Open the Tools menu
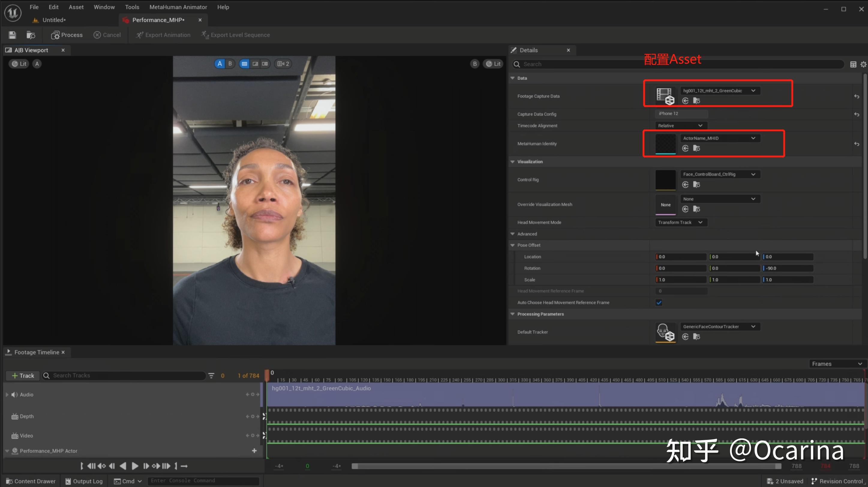868x487 pixels. 132,7
